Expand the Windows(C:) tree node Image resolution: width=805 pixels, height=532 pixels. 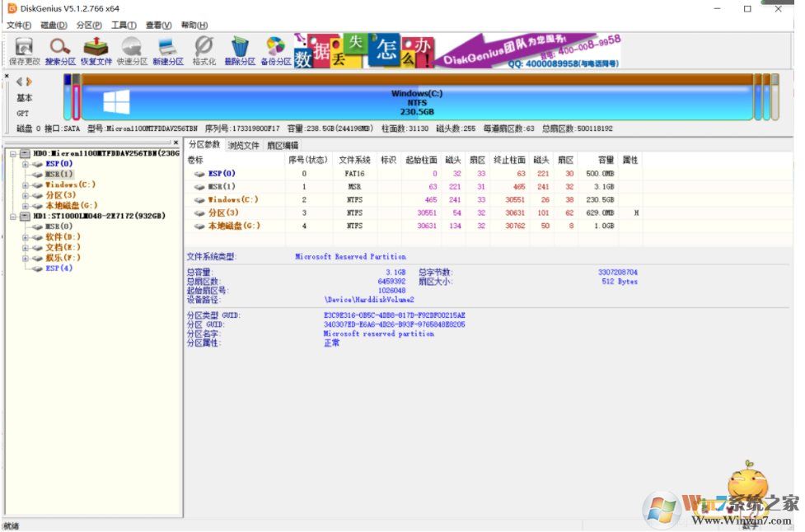click(x=26, y=184)
